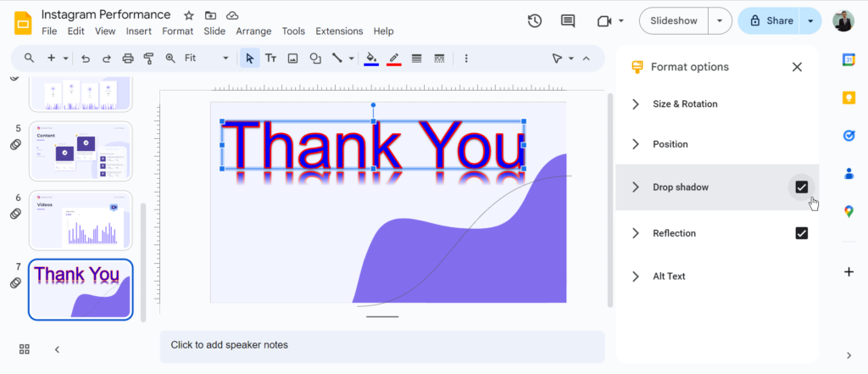Open the border color picker
Viewport: 868px width, 374px height.
pyautogui.click(x=393, y=59)
